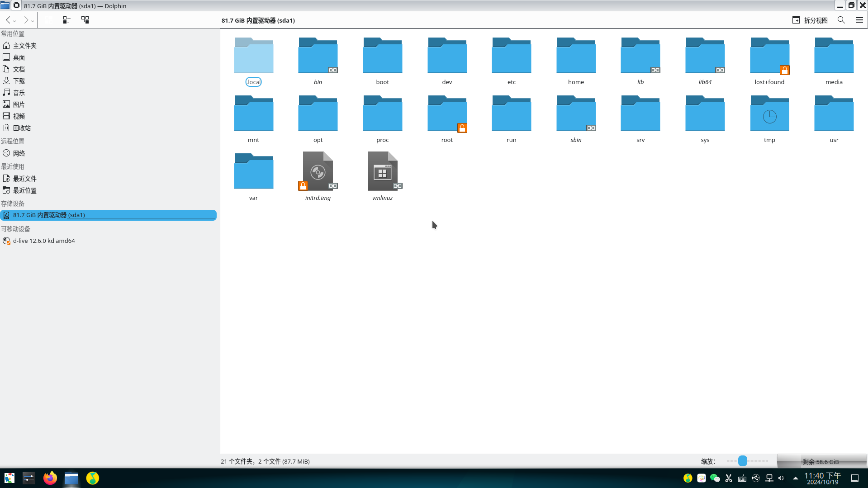Click the 剩余 58.6 GiB free space bar
The height and width of the screenshot is (488, 868).
point(821,461)
